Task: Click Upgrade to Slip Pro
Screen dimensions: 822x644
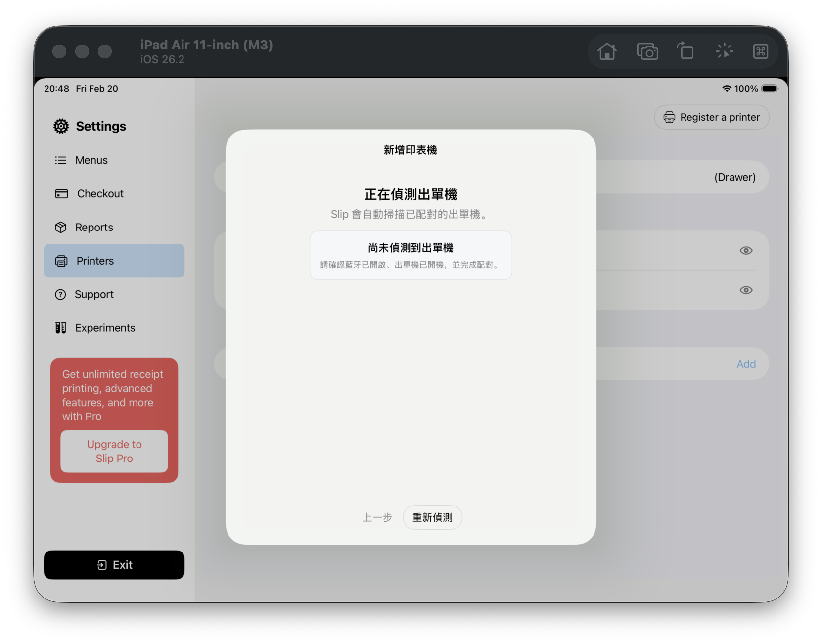Action: coord(114,451)
